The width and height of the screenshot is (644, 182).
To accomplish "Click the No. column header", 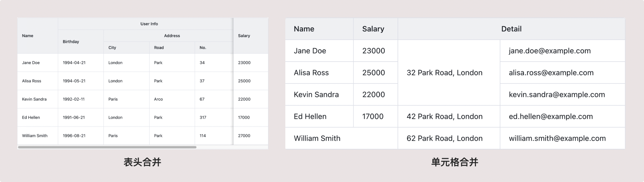I will coord(203,48).
